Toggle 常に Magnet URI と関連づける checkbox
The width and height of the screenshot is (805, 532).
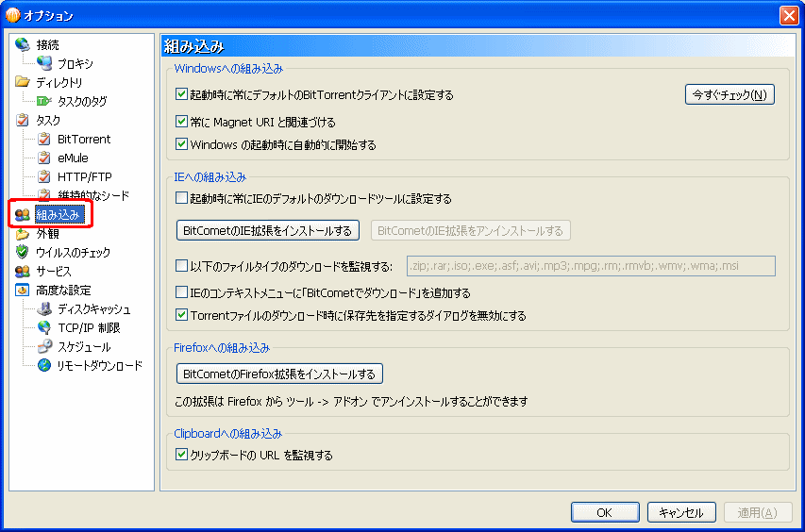pos(181,121)
